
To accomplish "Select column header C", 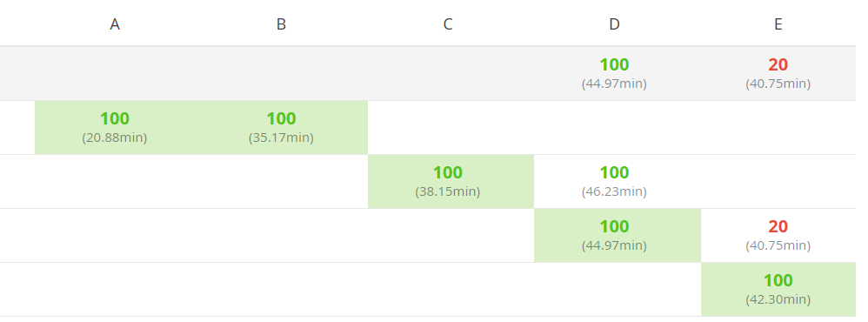I will pos(448,24).
